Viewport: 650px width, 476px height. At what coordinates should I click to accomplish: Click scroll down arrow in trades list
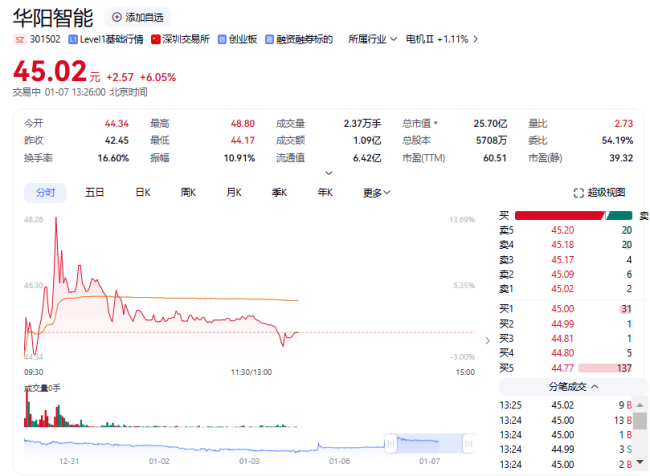tap(640, 461)
